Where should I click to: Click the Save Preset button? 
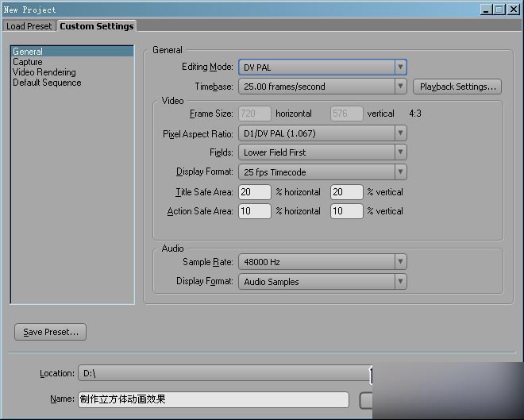coord(51,332)
